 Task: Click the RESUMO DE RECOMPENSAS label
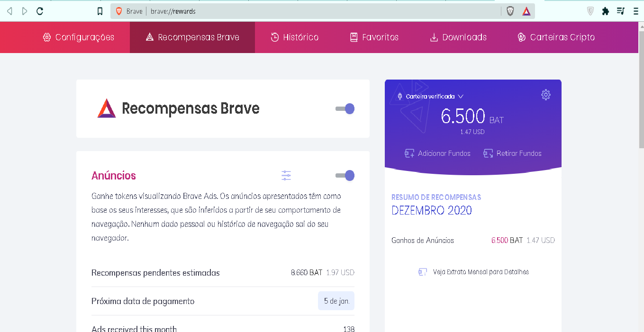pyautogui.click(x=436, y=197)
